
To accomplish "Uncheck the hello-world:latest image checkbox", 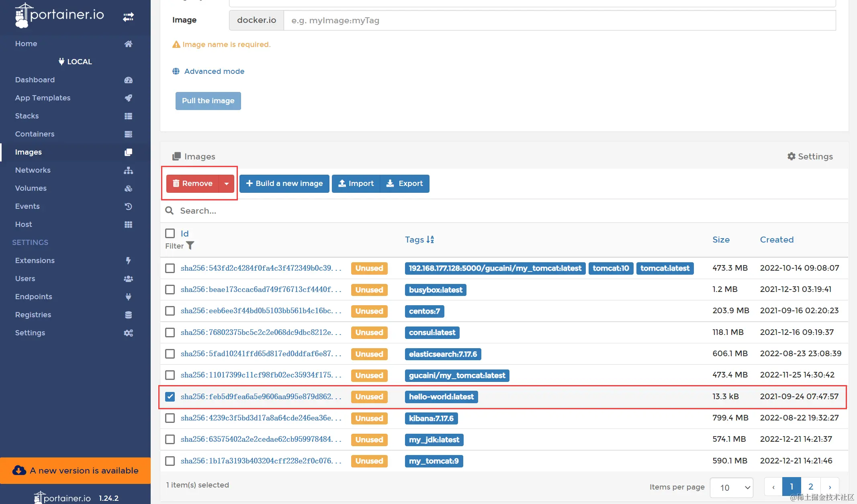I will [x=170, y=397].
